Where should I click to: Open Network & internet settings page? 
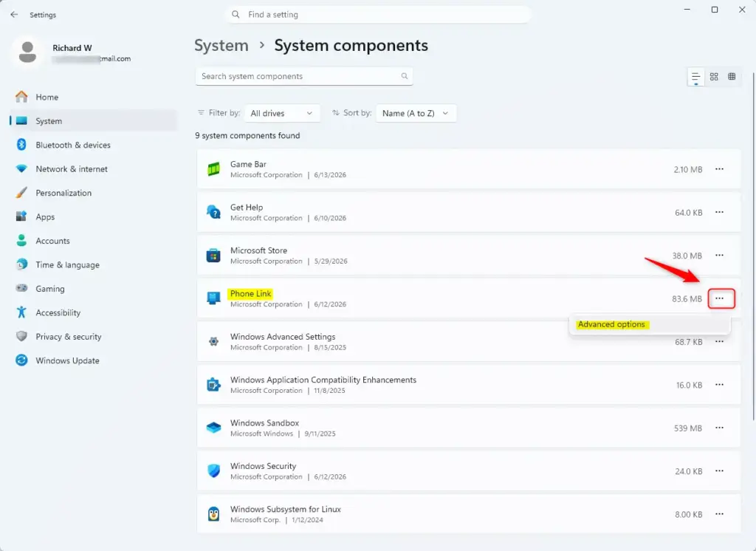pyautogui.click(x=94, y=169)
